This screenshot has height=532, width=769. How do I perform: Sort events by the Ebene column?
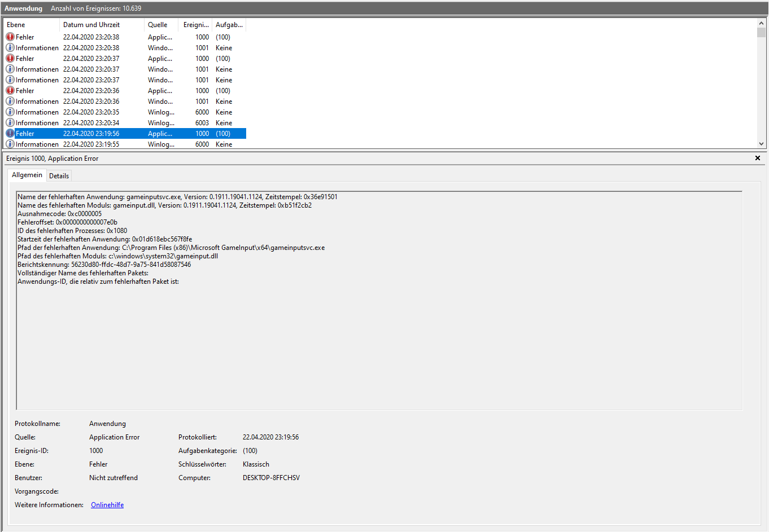32,25
